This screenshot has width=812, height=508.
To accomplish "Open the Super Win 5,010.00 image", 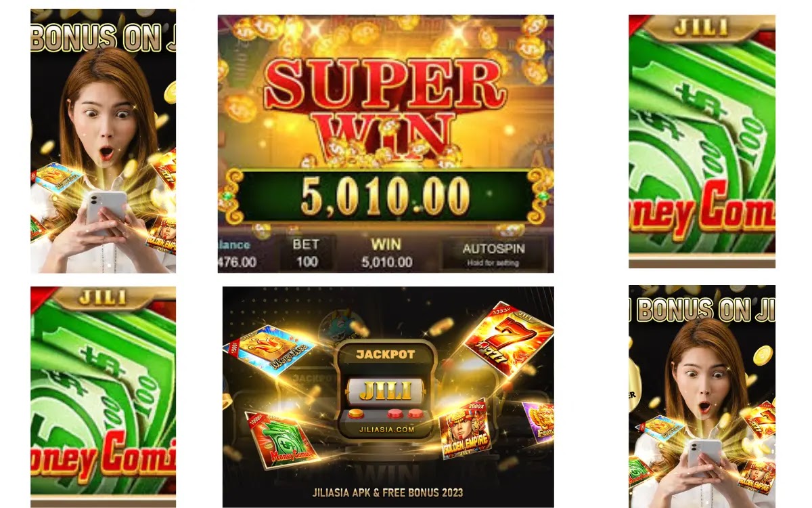I will click(386, 144).
